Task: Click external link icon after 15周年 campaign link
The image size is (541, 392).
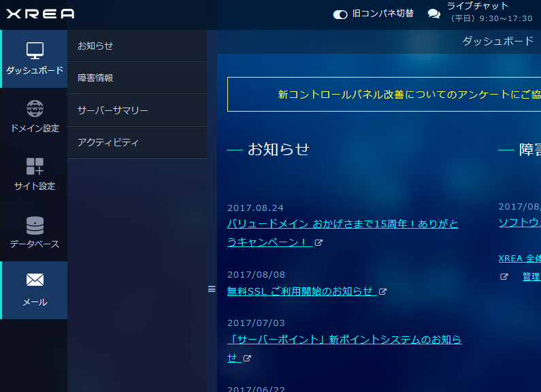Action: pyautogui.click(x=318, y=243)
